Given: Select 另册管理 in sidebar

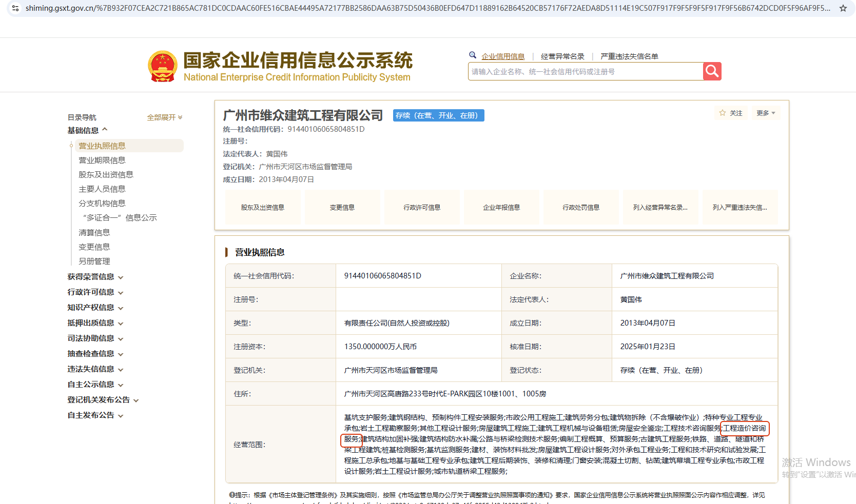Looking at the screenshot, I should [94, 261].
